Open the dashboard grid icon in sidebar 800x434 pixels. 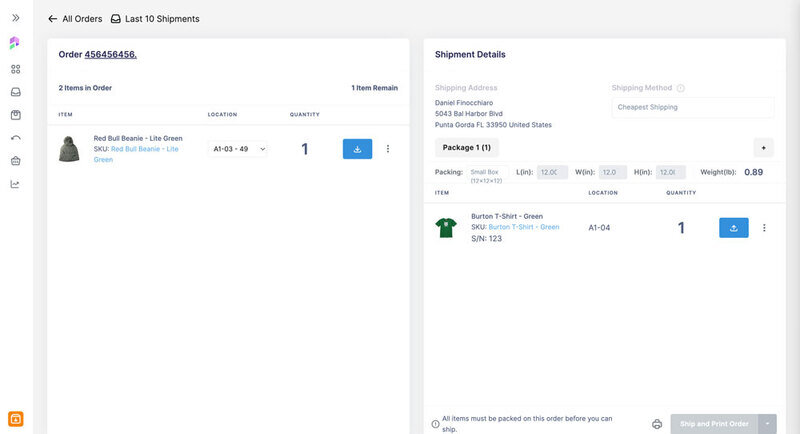tap(15, 70)
